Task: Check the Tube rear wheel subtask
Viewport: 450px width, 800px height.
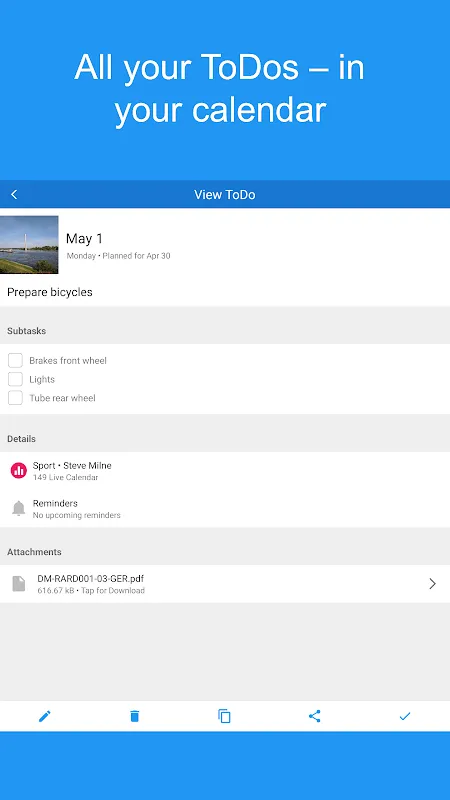Action: pyautogui.click(x=15, y=398)
